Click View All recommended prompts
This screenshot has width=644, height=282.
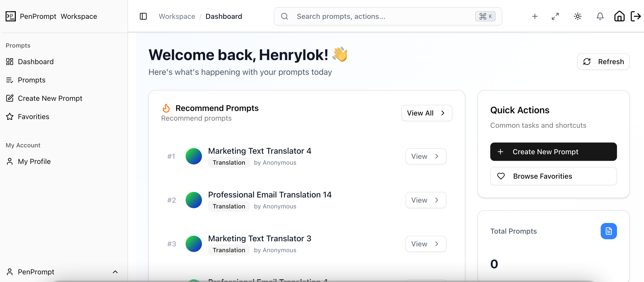(x=427, y=113)
